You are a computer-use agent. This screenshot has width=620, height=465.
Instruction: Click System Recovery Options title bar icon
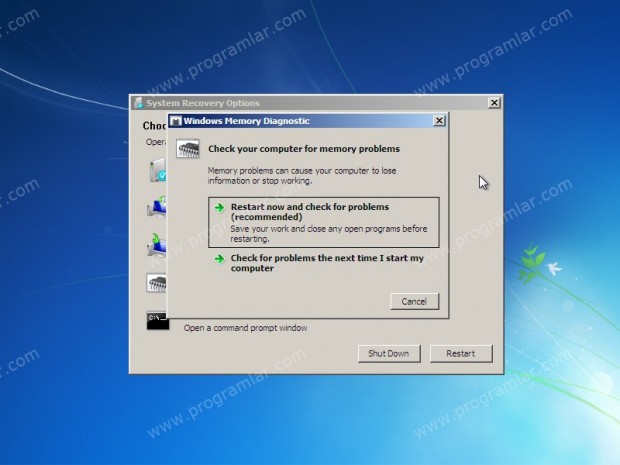138,103
